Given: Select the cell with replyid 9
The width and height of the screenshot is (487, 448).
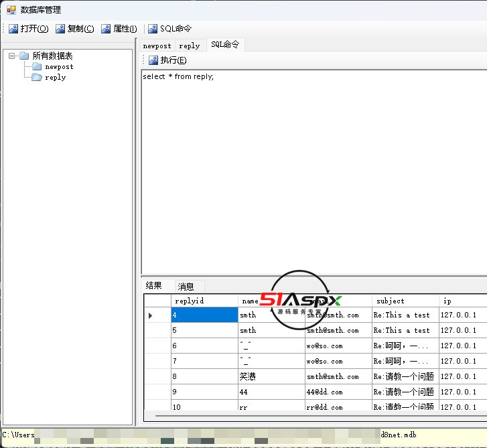Looking at the screenshot, I should (x=204, y=392).
